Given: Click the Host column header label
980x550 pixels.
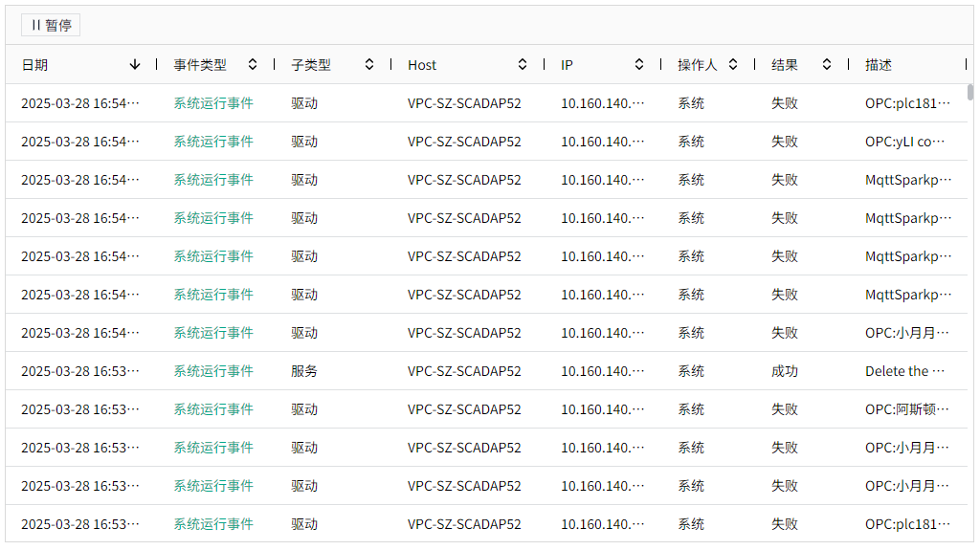Looking at the screenshot, I should click(x=422, y=65).
